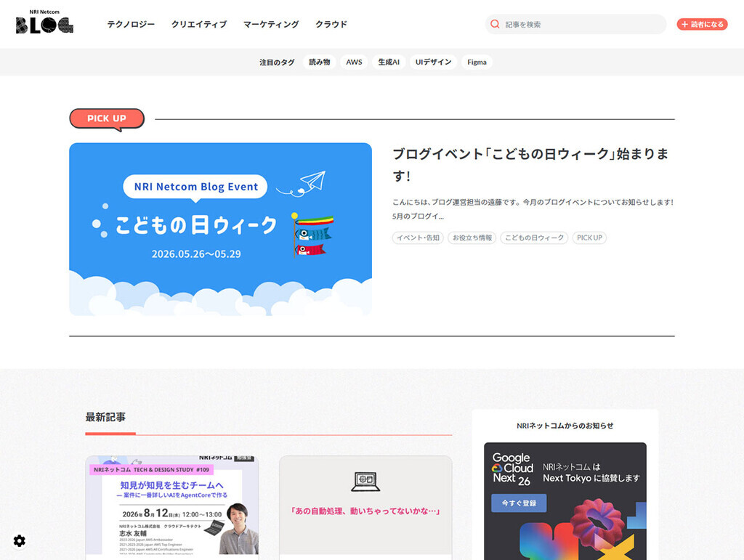Open the テクノロジー menu
The height and width of the screenshot is (560, 744).
pos(131,24)
